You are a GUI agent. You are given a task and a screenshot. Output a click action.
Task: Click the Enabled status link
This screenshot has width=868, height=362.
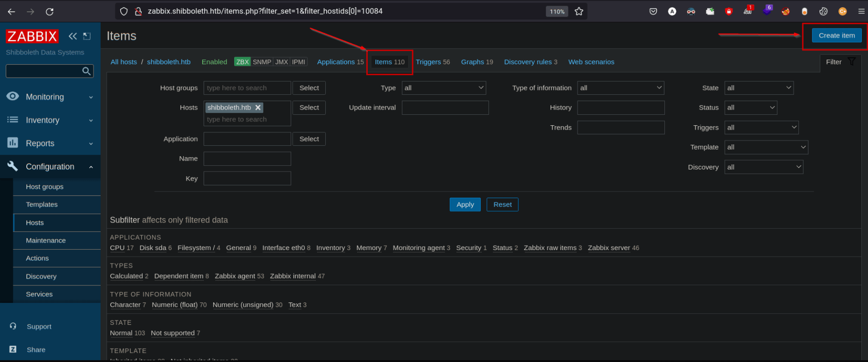(214, 62)
